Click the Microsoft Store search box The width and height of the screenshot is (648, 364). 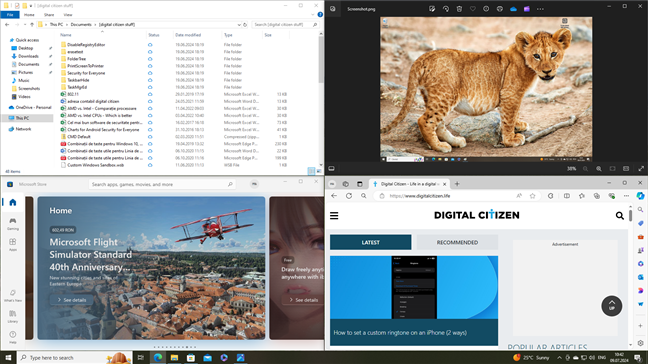click(162, 184)
